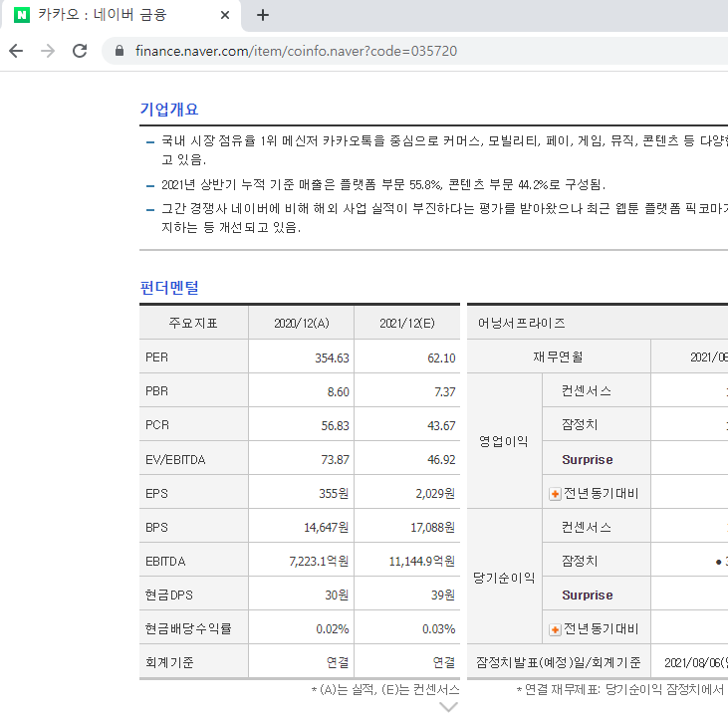Click the EV/EBITDA row label
Image resolution: width=728 pixels, height=716 pixels.
click(x=175, y=460)
